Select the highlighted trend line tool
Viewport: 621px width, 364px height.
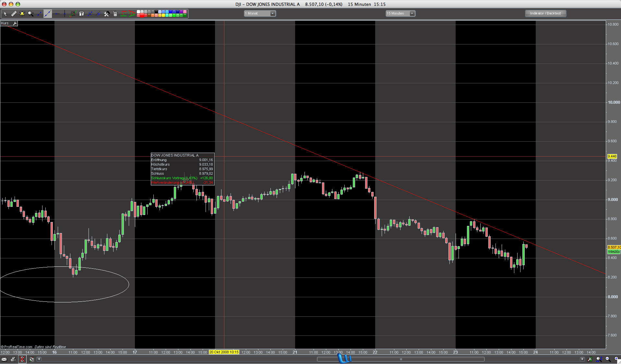pyautogui.click(x=48, y=14)
